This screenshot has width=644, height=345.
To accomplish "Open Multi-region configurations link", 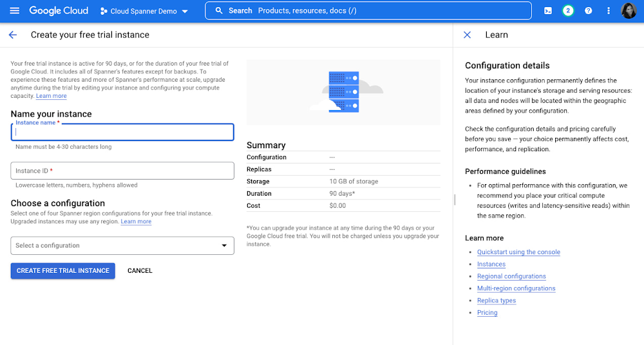I will point(516,288).
